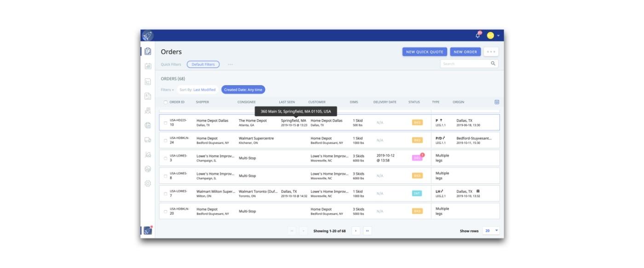Screen dimensions: 644x268
Task: Open the notifications bell
Action: pyautogui.click(x=478, y=35)
